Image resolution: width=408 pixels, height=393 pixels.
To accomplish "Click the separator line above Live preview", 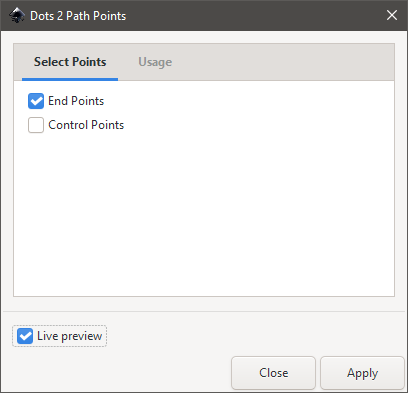I will (x=204, y=312).
